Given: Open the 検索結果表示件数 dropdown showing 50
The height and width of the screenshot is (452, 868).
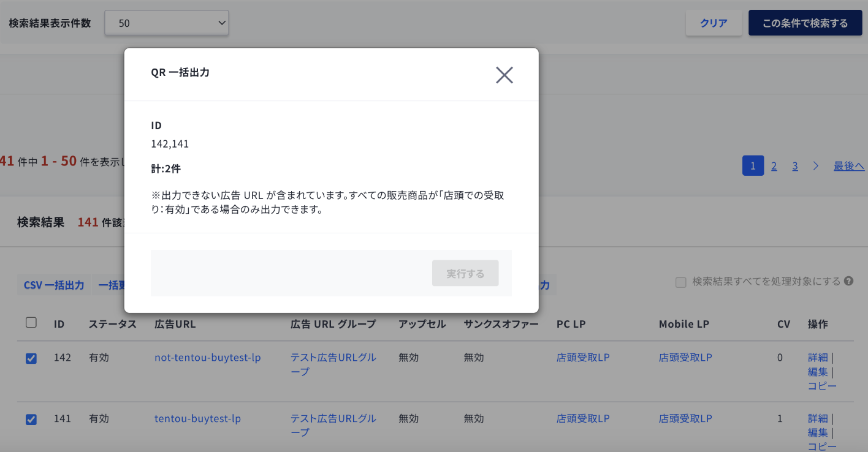Looking at the screenshot, I should (x=167, y=23).
